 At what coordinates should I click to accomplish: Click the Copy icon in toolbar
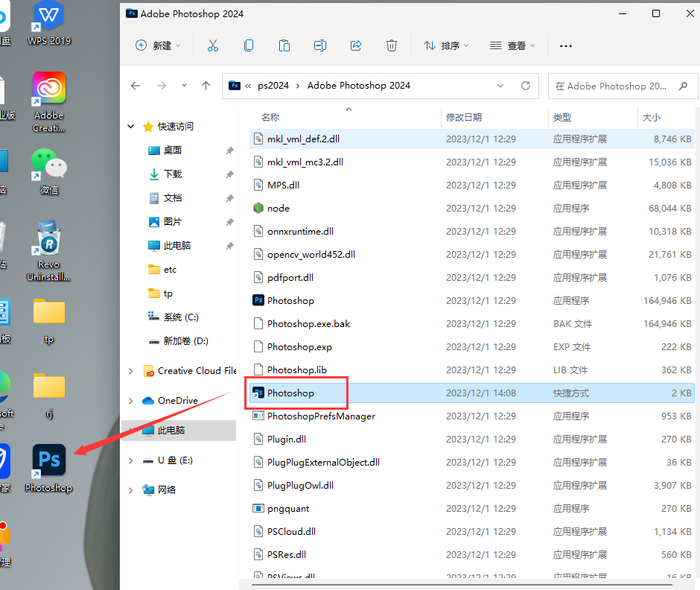click(249, 46)
